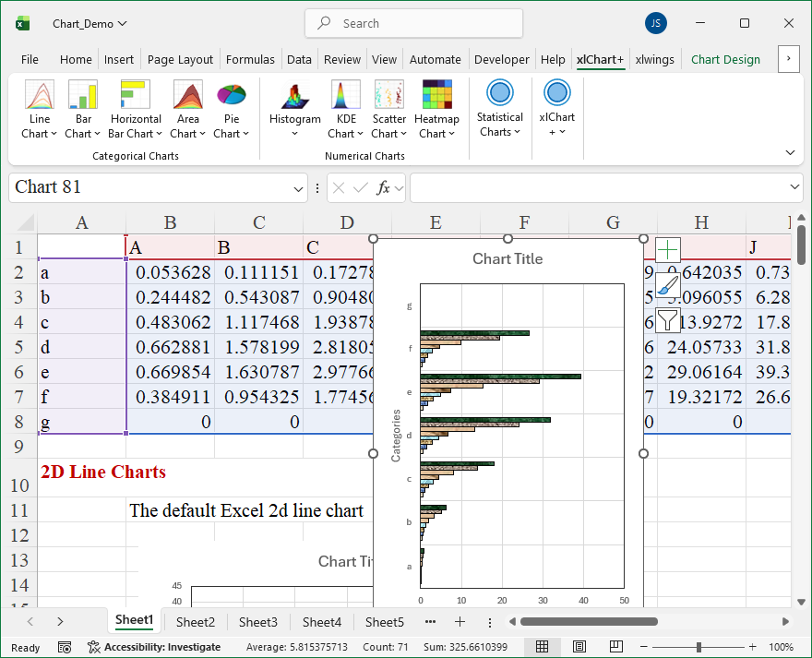Image resolution: width=812 pixels, height=658 pixels.
Task: Expand the formula bar
Action: (795, 187)
